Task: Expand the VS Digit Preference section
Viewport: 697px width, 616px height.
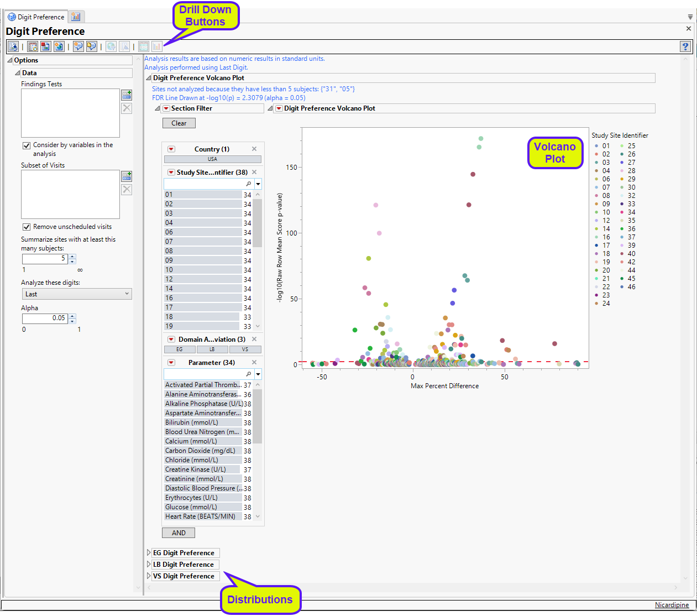Action: pyautogui.click(x=149, y=576)
